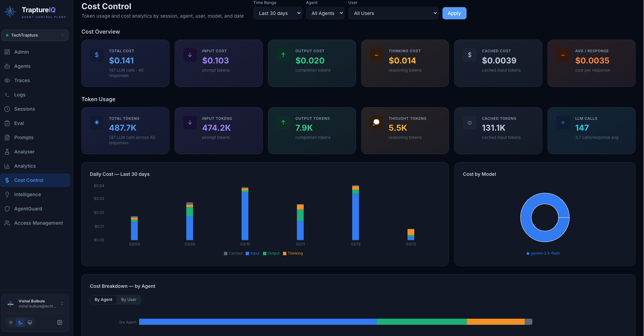Click the Logs terminal icon
The image size is (644, 336).
tap(7, 95)
